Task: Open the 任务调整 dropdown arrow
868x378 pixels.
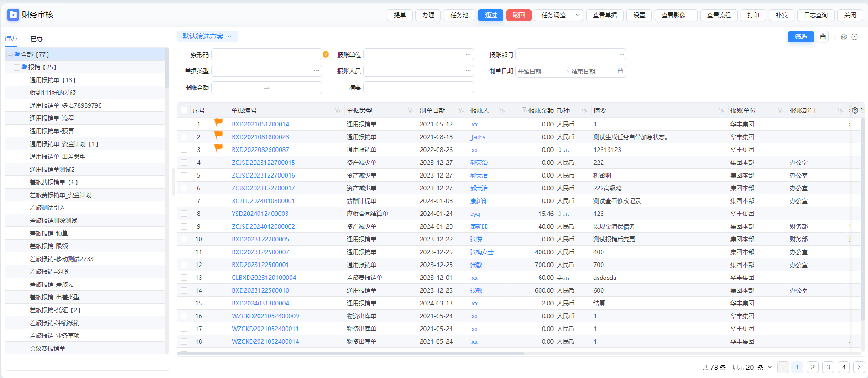Action: (577, 15)
